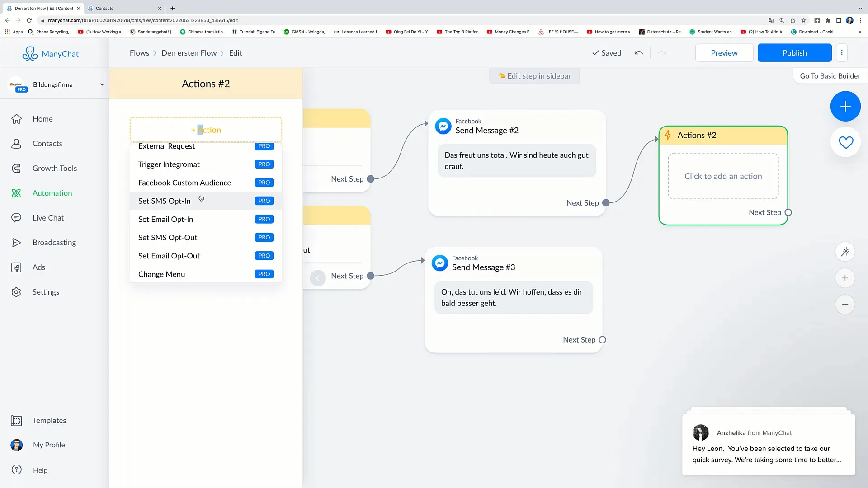This screenshot has height=488, width=868.
Task: Open Anzhelika survey chat notification
Action: pos(769,445)
